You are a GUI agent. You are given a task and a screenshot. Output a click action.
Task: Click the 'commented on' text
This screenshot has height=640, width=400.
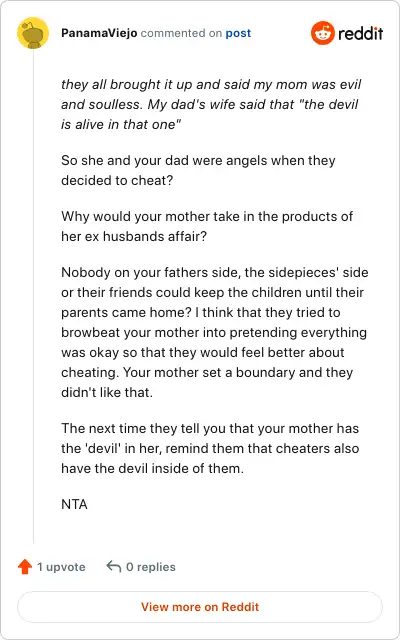181,33
